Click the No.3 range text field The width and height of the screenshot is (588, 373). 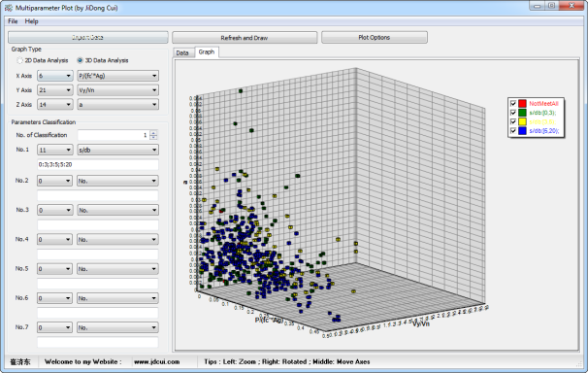(x=97, y=224)
